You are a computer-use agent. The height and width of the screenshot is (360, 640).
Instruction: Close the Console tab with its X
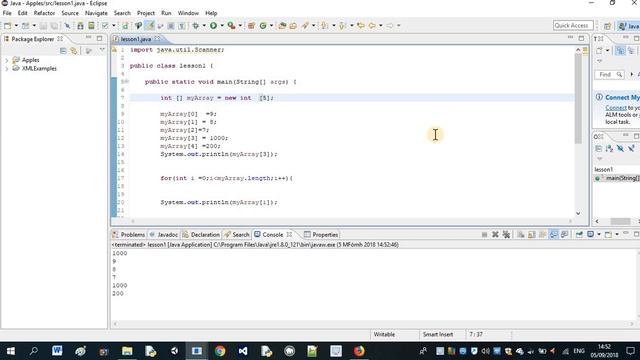289,234
